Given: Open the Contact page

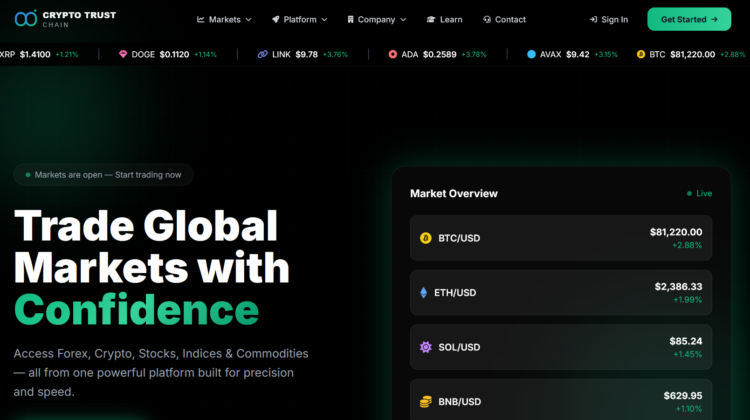Looking at the screenshot, I should click(504, 20).
